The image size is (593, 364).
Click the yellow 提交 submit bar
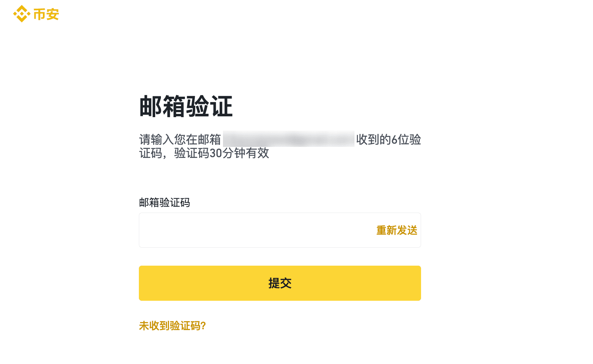[280, 283]
